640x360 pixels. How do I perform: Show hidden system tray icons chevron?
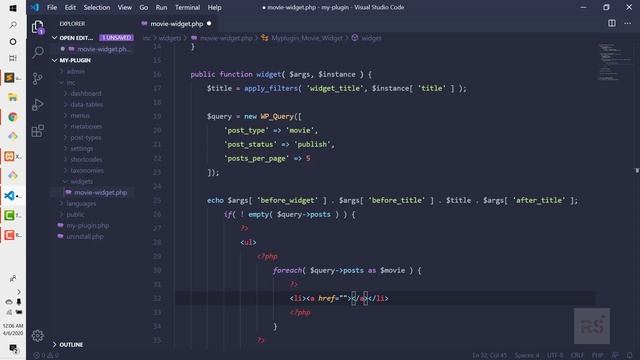[18, 292]
